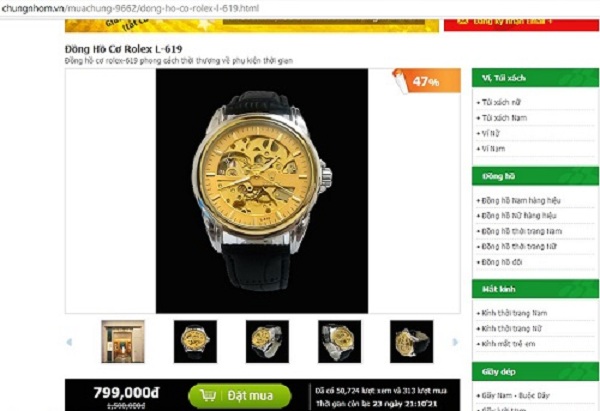The width and height of the screenshot is (600, 411).
Task: Open the Túi xách nữ category link
Action: point(501,102)
